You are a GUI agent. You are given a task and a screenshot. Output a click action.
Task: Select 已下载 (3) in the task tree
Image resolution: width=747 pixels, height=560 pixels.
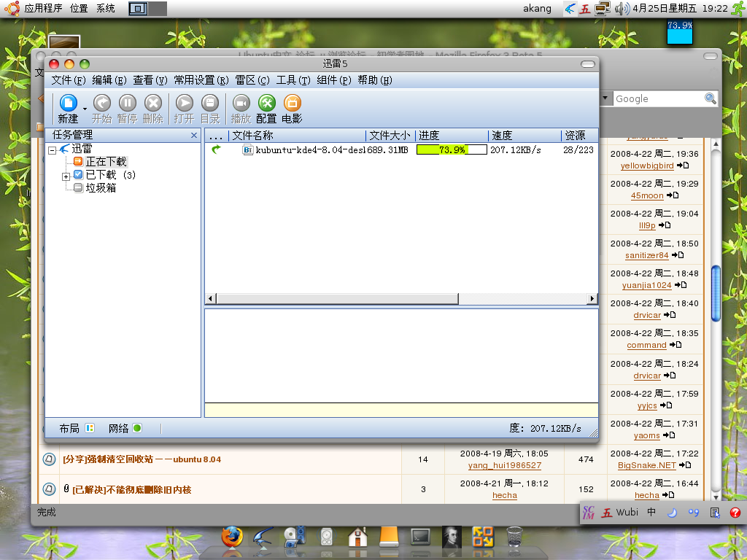point(111,175)
